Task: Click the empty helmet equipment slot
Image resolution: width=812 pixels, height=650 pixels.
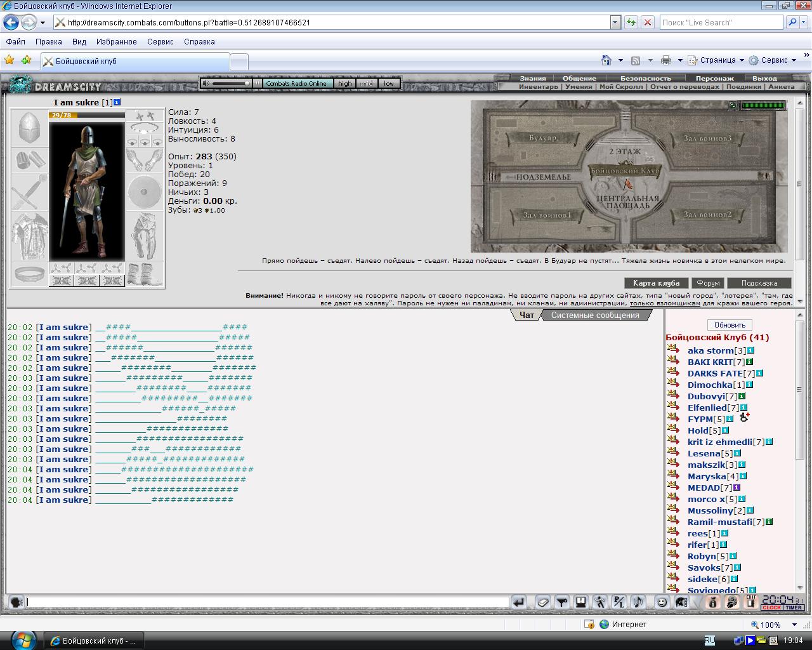Action: point(30,129)
